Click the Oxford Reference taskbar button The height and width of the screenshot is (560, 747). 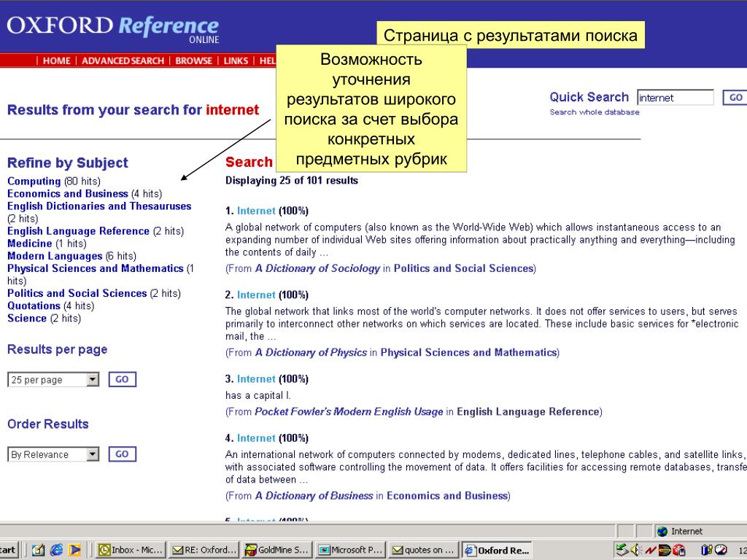point(497,550)
